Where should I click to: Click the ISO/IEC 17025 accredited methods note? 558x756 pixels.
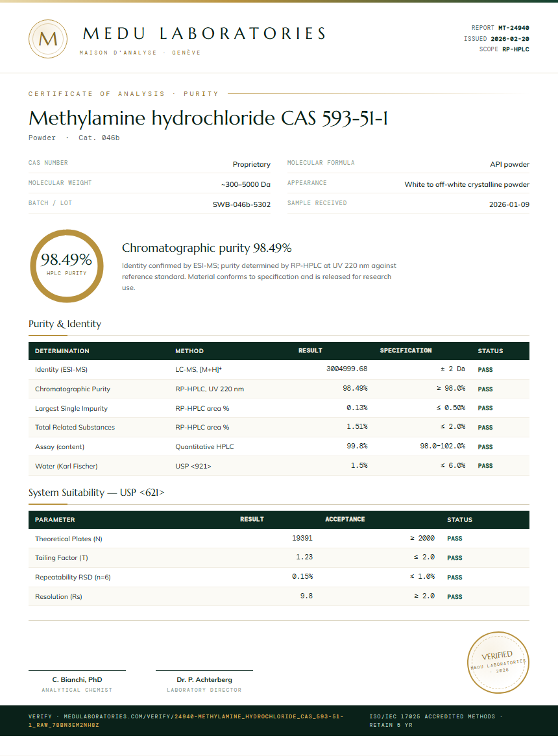click(437, 720)
